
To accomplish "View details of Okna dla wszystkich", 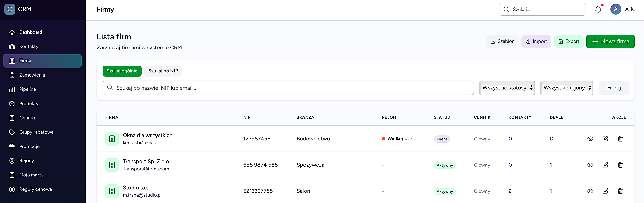I will point(590,139).
